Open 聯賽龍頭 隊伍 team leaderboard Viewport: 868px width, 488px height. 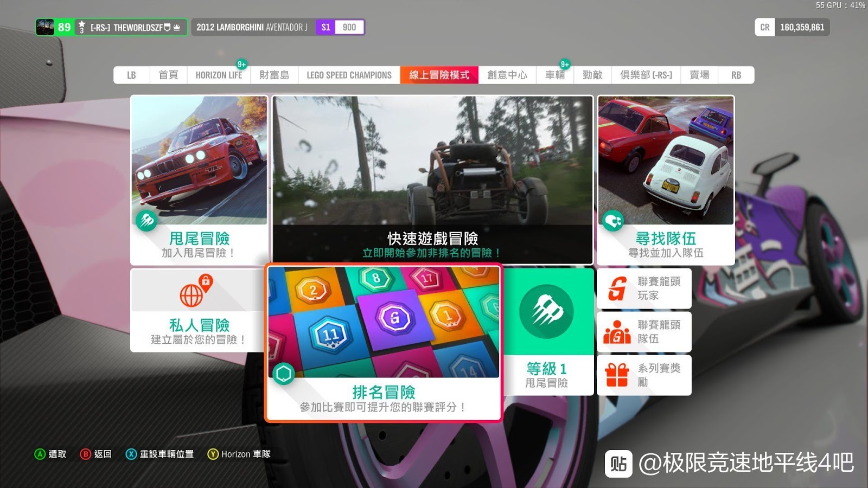[644, 332]
